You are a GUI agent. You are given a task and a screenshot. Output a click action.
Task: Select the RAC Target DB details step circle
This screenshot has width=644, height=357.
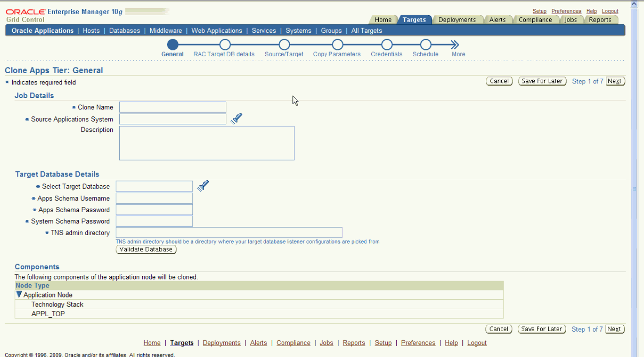(225, 45)
